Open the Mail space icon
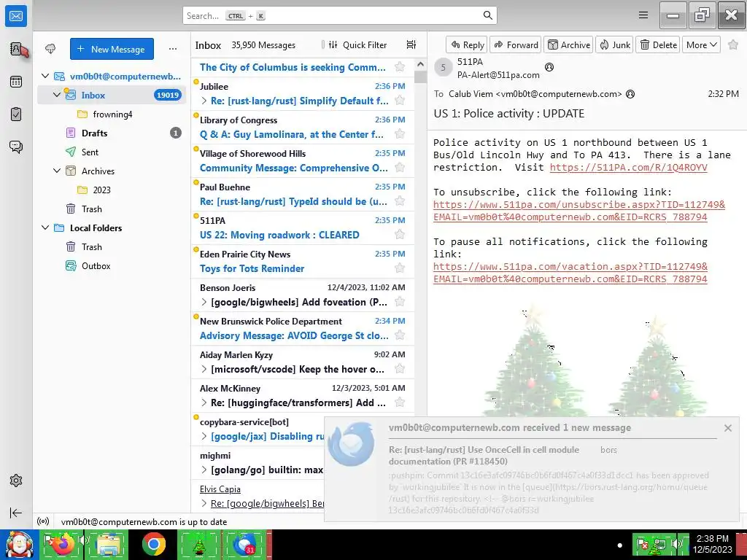The image size is (747, 560). [16, 16]
